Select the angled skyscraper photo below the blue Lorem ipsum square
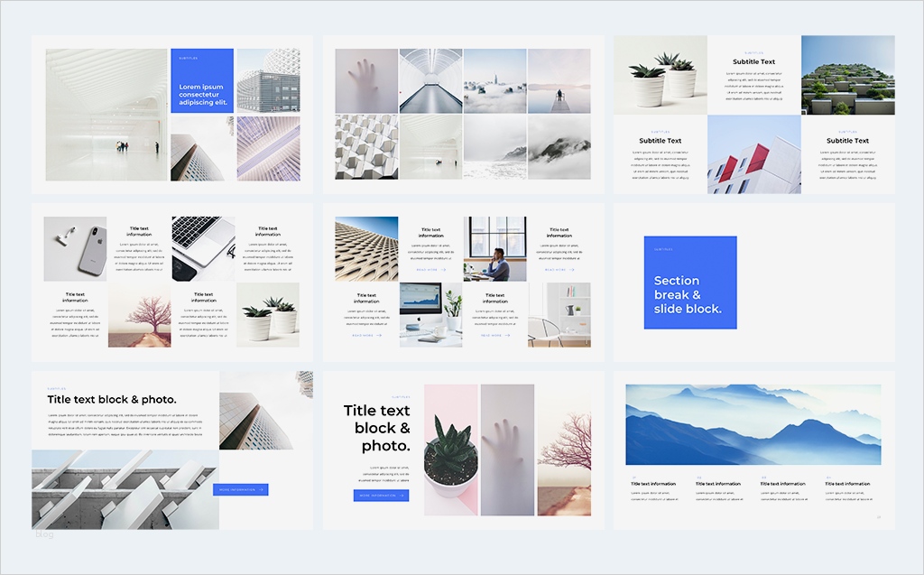The height and width of the screenshot is (575, 924). coord(202,148)
